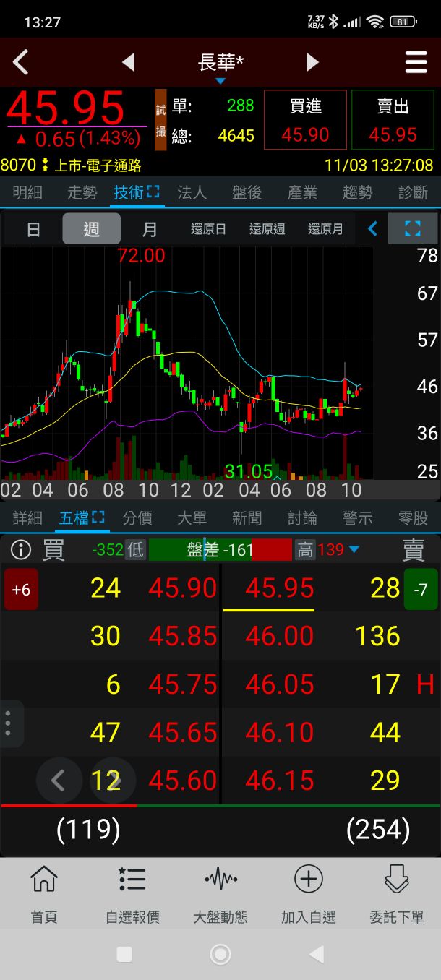Open the stock name 長華* dropdown
441x980 pixels.
[x=220, y=65]
